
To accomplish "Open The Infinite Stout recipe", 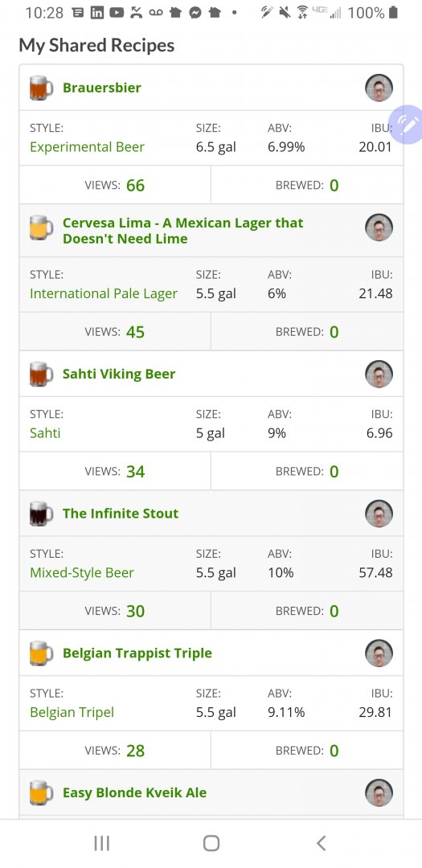I will 121,513.
